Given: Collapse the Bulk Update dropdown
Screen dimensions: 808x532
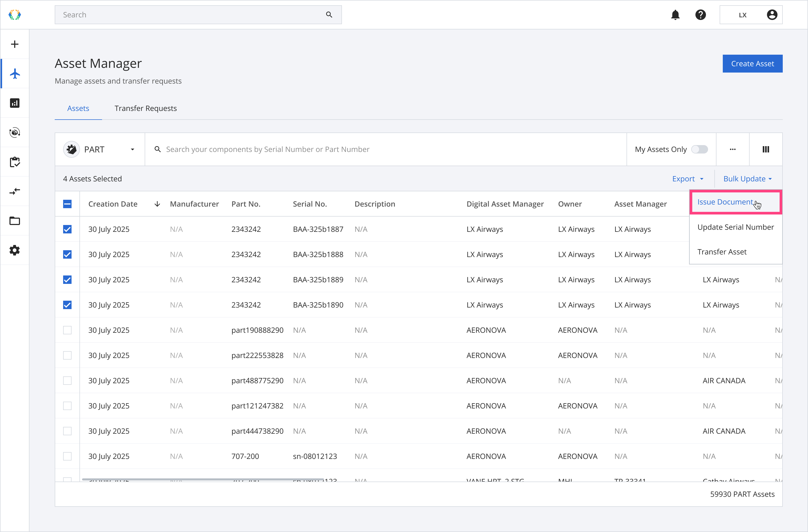Looking at the screenshot, I should click(748, 179).
